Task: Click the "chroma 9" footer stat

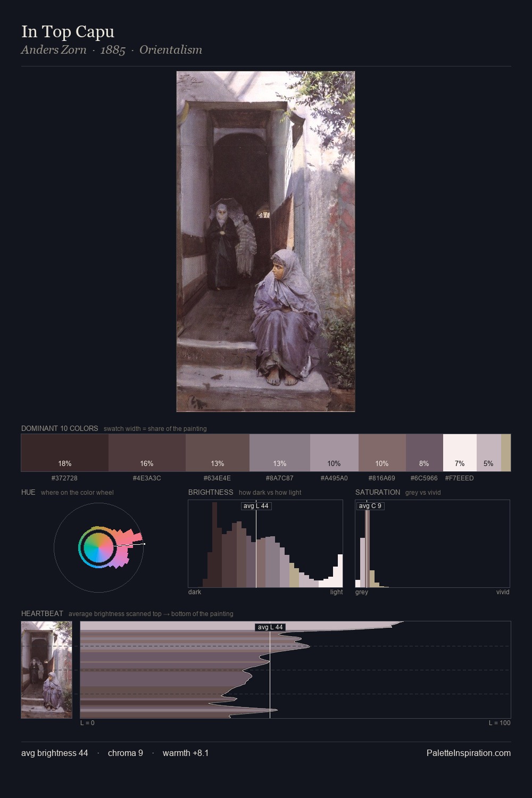Action: pyautogui.click(x=126, y=753)
